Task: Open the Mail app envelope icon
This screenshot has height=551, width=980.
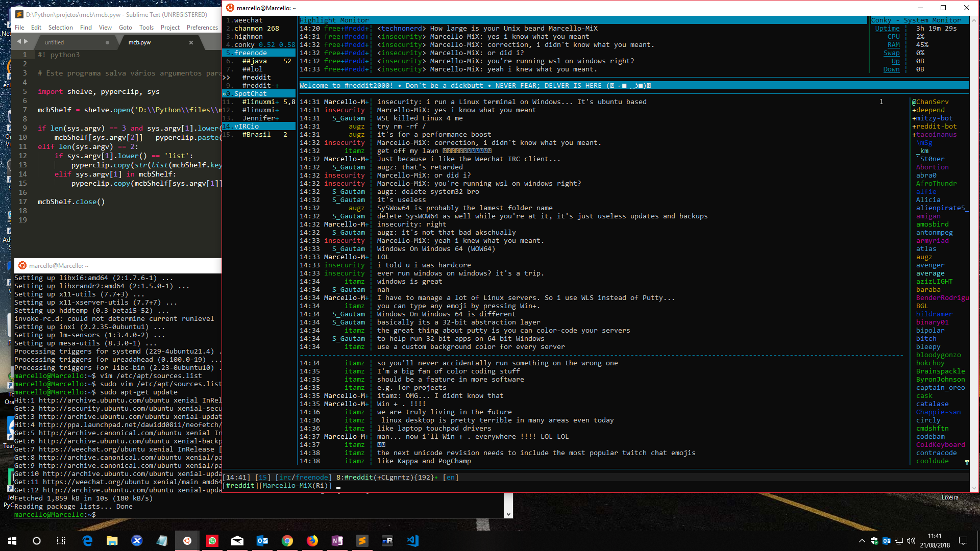Action: point(237,541)
